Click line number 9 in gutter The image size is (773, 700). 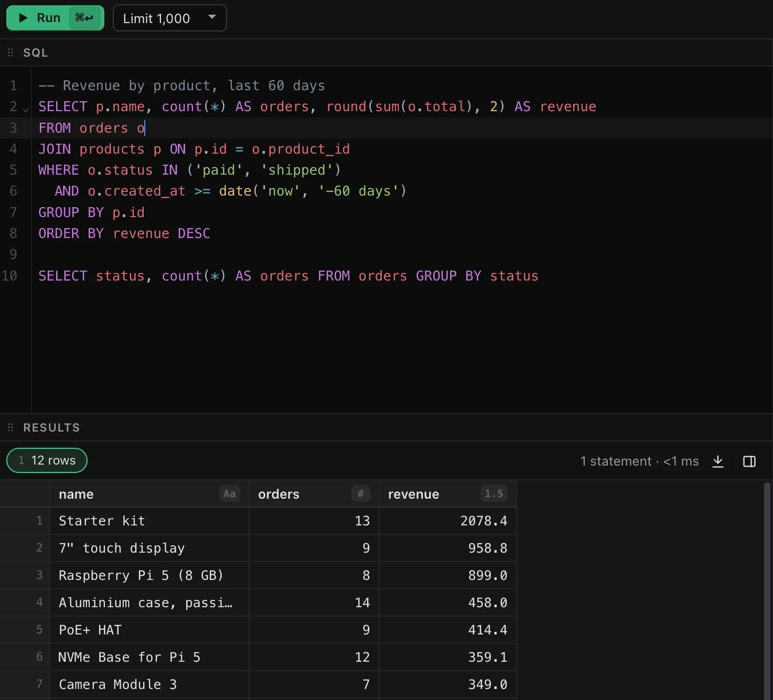14,254
